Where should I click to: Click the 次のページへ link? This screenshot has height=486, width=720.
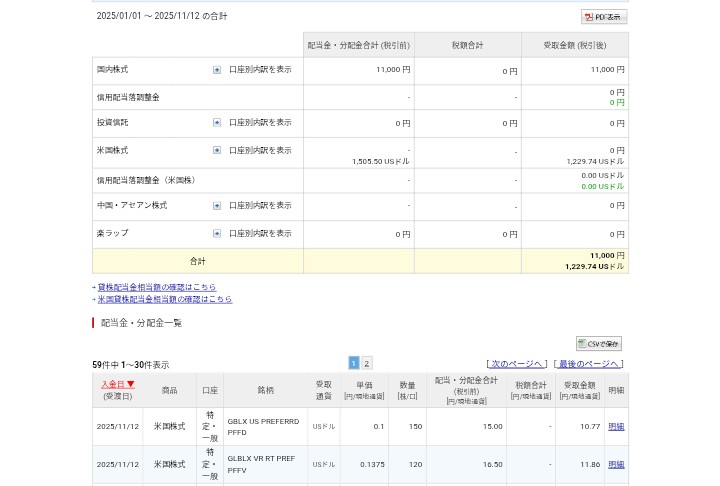(516, 364)
